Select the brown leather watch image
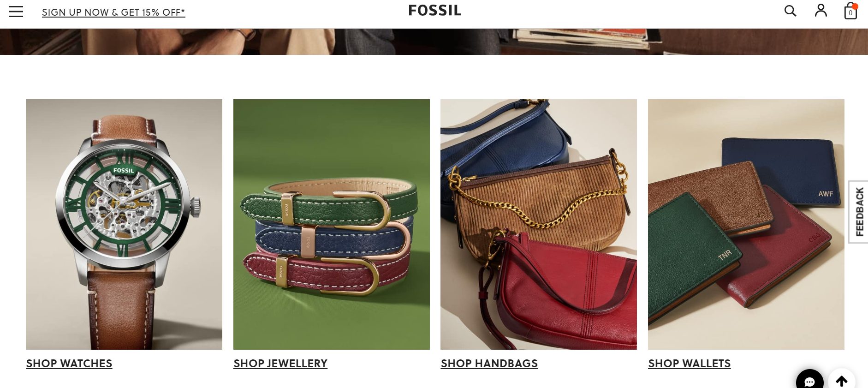The height and width of the screenshot is (388, 868). 124,224
